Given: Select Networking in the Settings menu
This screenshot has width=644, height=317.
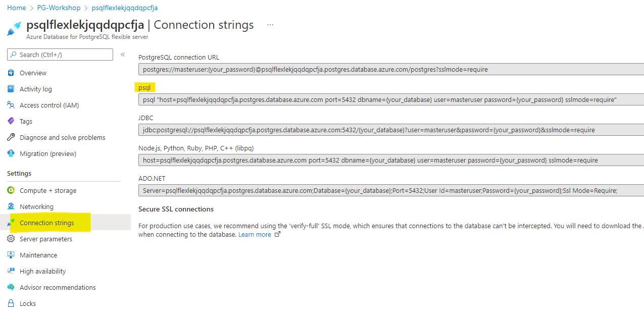Looking at the screenshot, I should (36, 207).
